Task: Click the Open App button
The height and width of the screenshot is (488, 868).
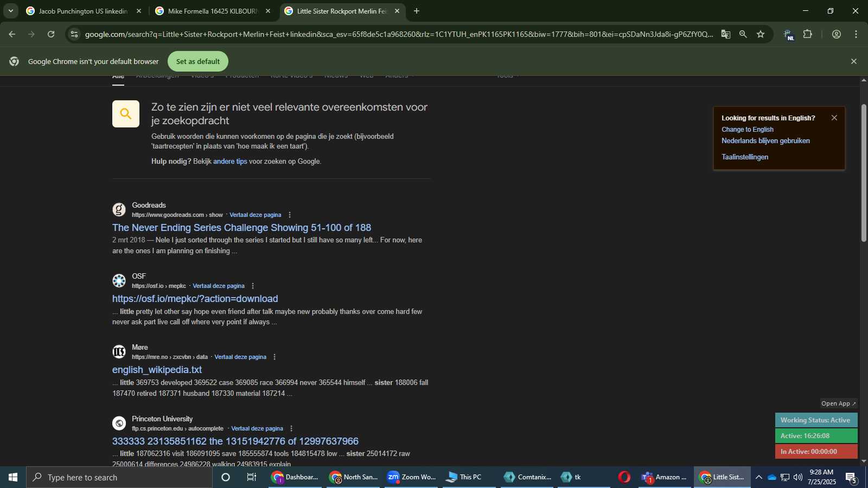Action: [838, 403]
